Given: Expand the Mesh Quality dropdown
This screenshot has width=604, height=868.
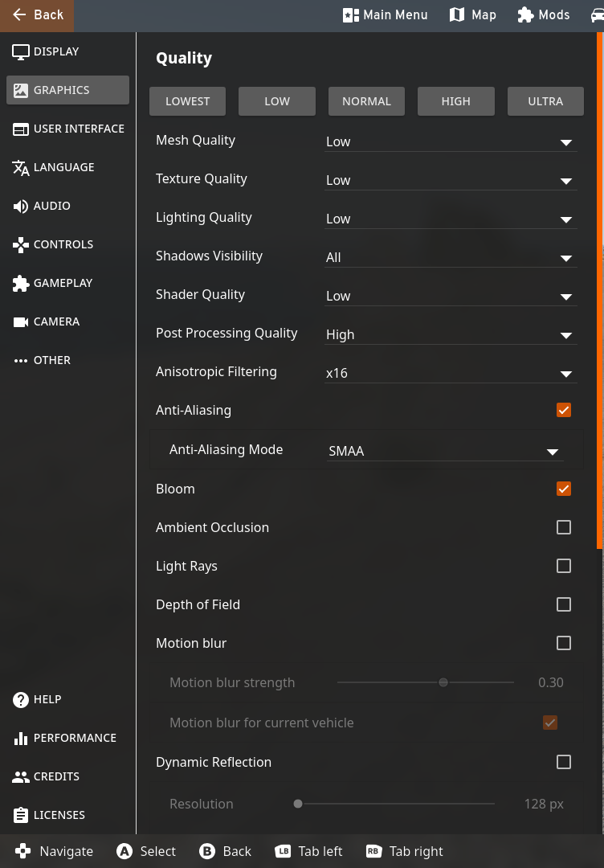Looking at the screenshot, I should coord(451,141).
